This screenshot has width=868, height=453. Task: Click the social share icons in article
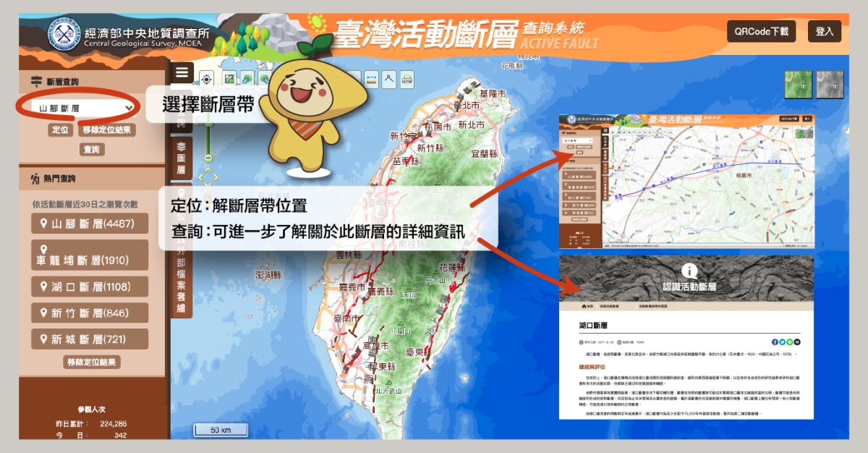(x=786, y=342)
